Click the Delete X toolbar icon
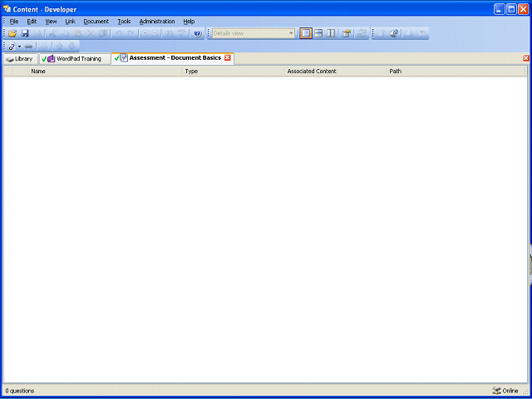The width and height of the screenshot is (532, 399). (91, 33)
